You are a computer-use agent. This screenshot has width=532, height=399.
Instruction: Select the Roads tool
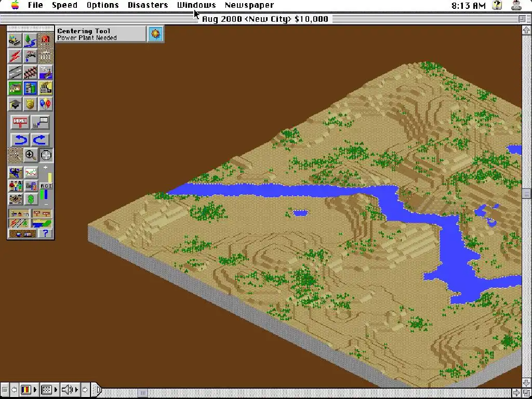click(x=15, y=72)
